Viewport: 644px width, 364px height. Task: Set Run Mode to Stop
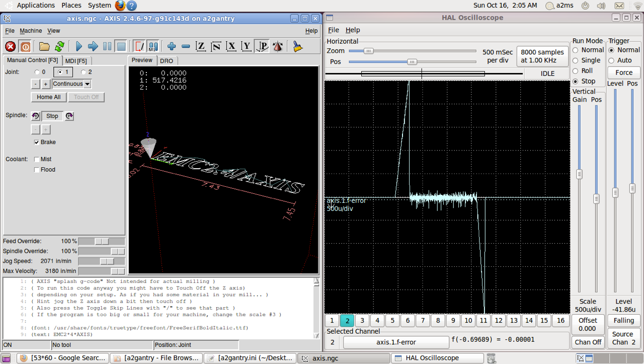(x=576, y=81)
